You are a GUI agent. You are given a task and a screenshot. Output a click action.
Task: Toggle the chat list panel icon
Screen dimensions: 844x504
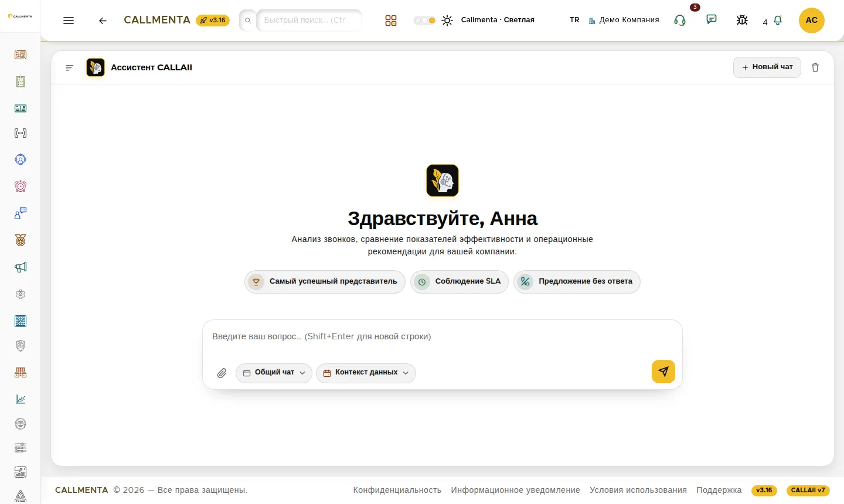[69, 68]
